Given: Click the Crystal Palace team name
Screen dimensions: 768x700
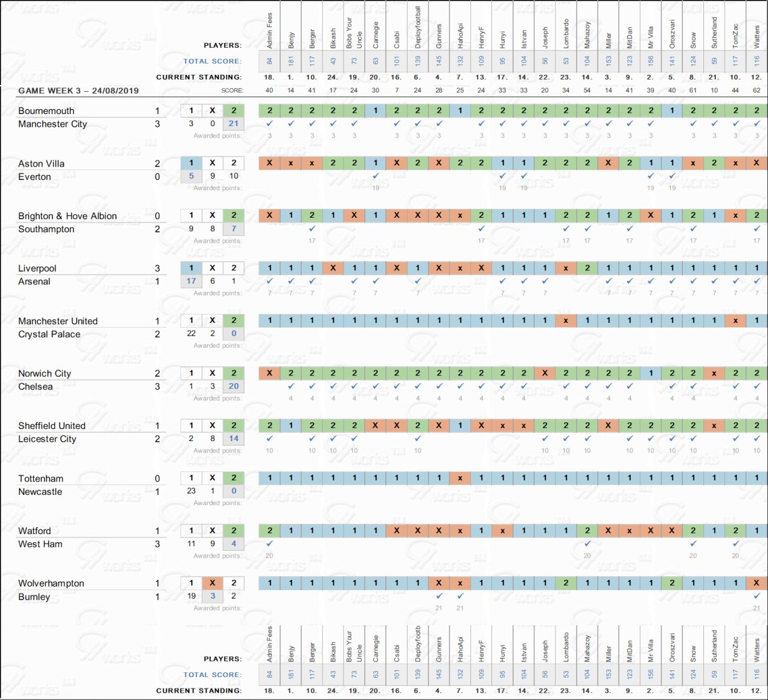Looking at the screenshot, I should (x=49, y=334).
